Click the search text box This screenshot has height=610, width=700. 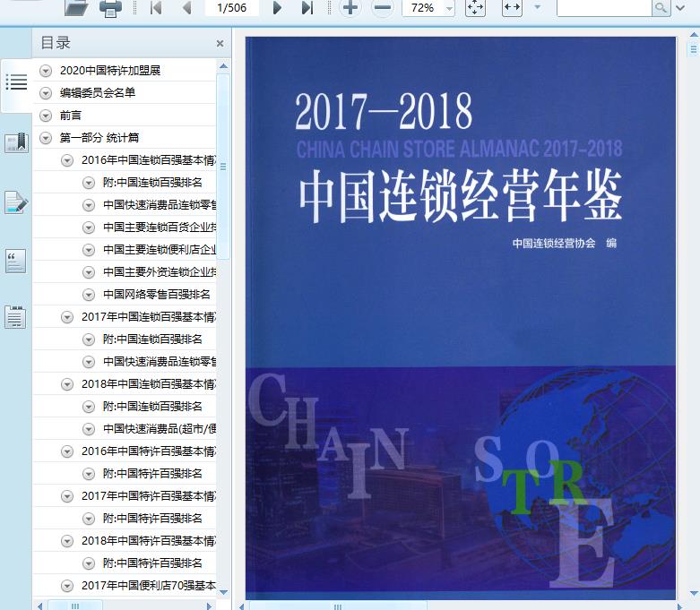604,7
